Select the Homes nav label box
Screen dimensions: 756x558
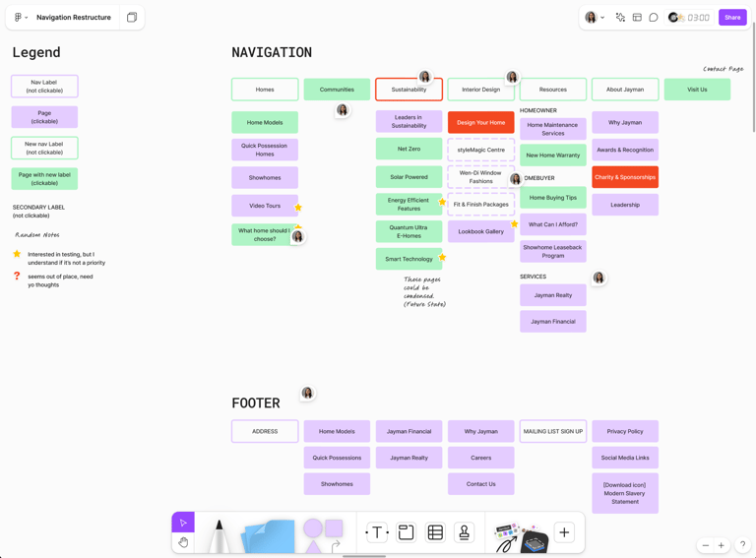(x=265, y=90)
